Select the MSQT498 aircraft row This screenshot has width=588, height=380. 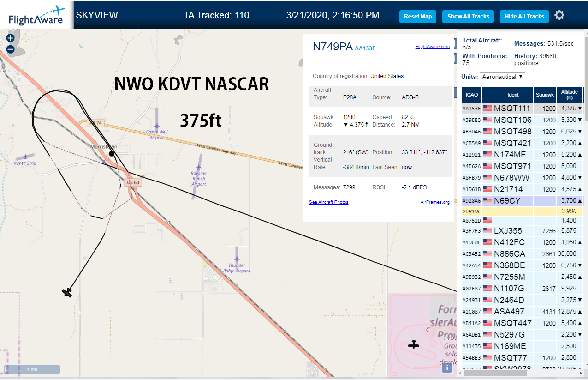(523, 132)
